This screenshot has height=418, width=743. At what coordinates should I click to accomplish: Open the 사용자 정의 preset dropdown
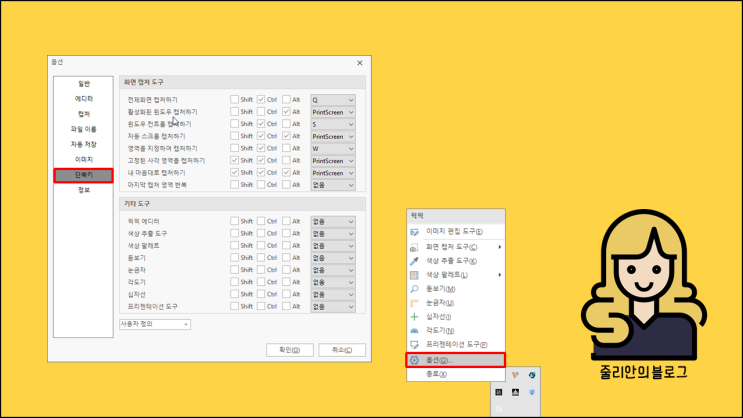pyautogui.click(x=154, y=324)
